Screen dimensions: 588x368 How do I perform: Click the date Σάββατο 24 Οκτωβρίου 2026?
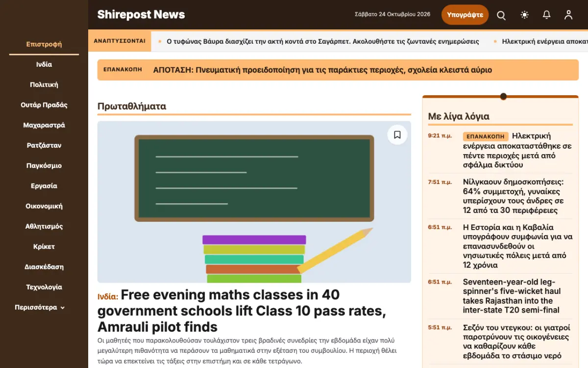pyautogui.click(x=392, y=14)
